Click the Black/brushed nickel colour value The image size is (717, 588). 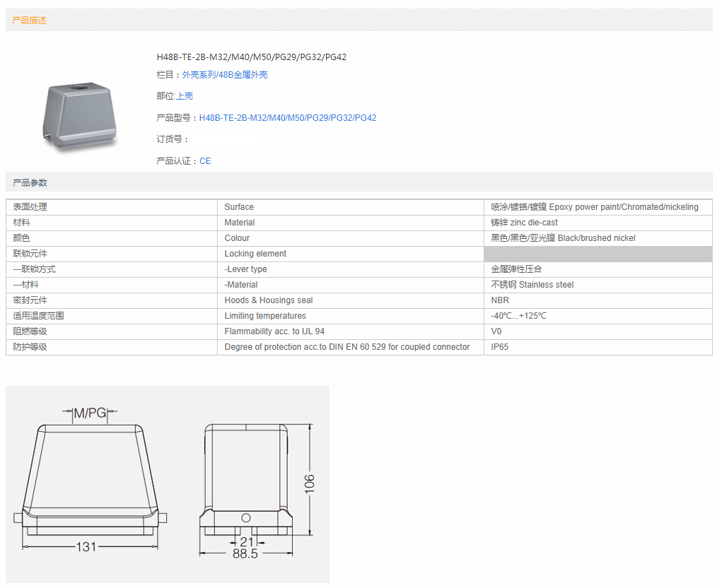coord(563,238)
